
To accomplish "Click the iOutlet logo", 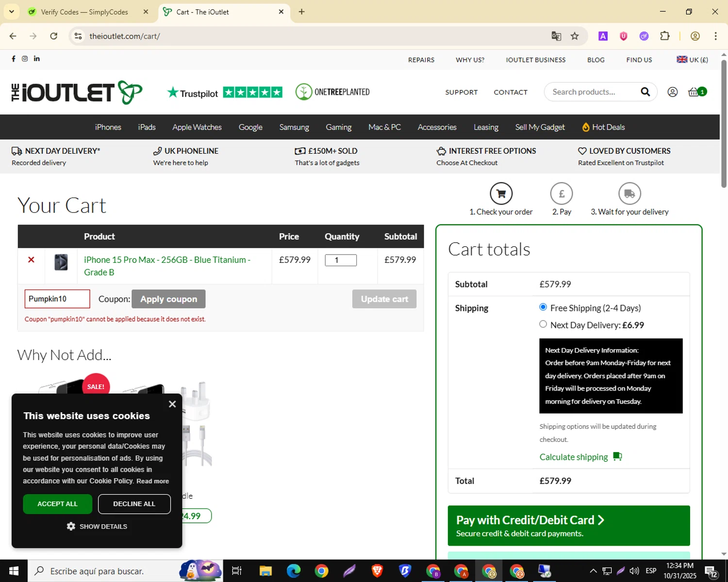I will click(77, 92).
